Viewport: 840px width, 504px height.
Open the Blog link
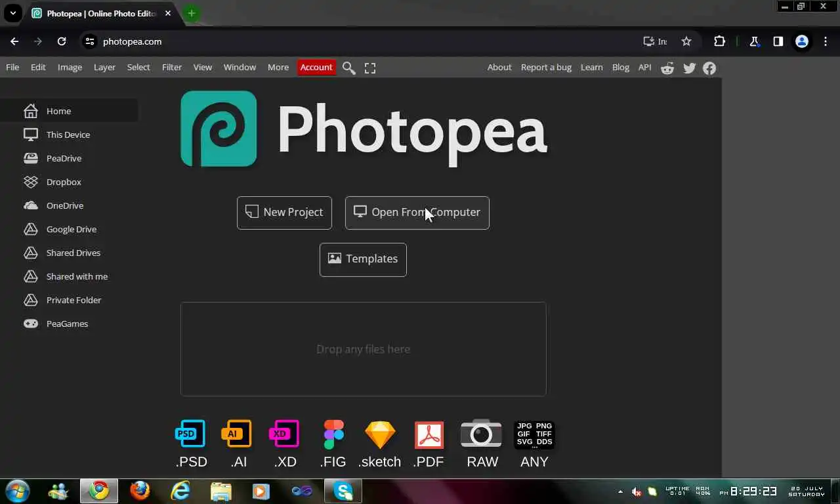[x=620, y=67]
